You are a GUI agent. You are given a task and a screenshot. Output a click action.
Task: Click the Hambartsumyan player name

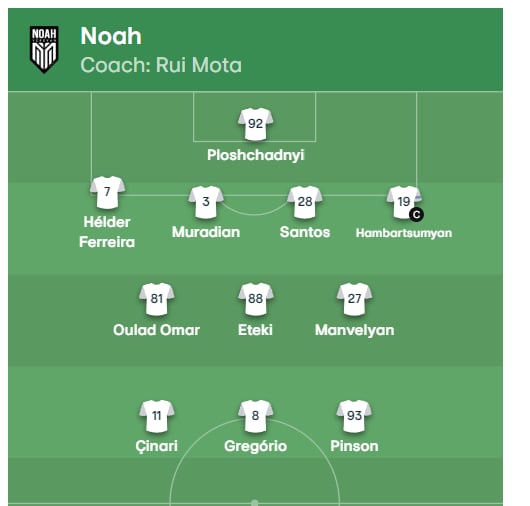[404, 233]
